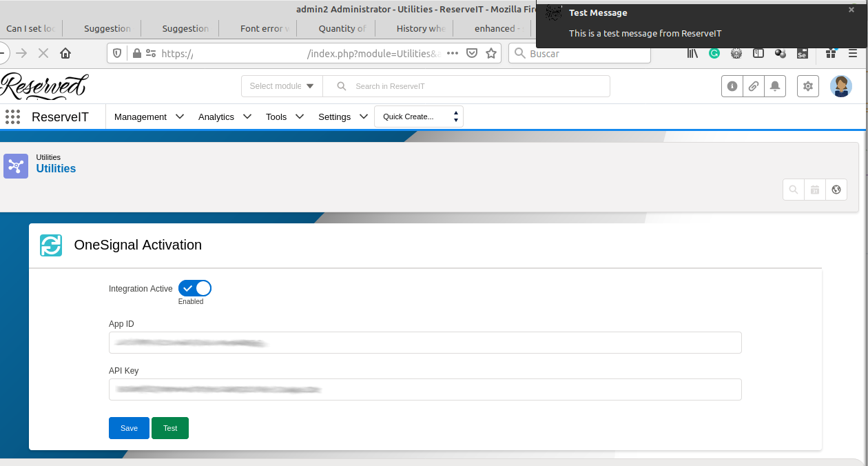
Task: Disable the Integration Active toggle
Action: [195, 288]
